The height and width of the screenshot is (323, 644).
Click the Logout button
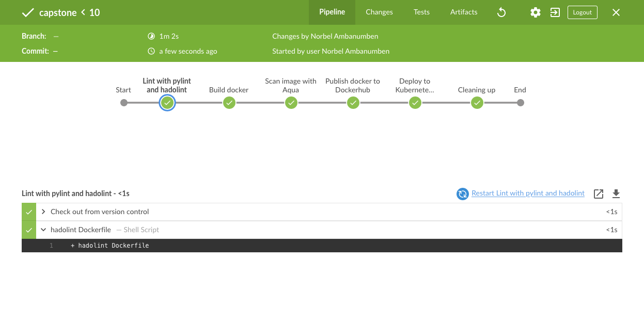(x=582, y=12)
